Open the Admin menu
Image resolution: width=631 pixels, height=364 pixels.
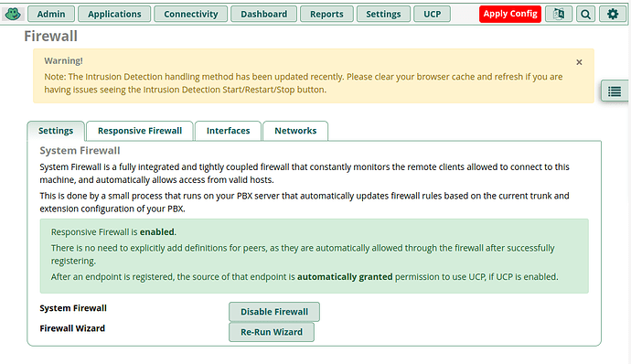[51, 14]
